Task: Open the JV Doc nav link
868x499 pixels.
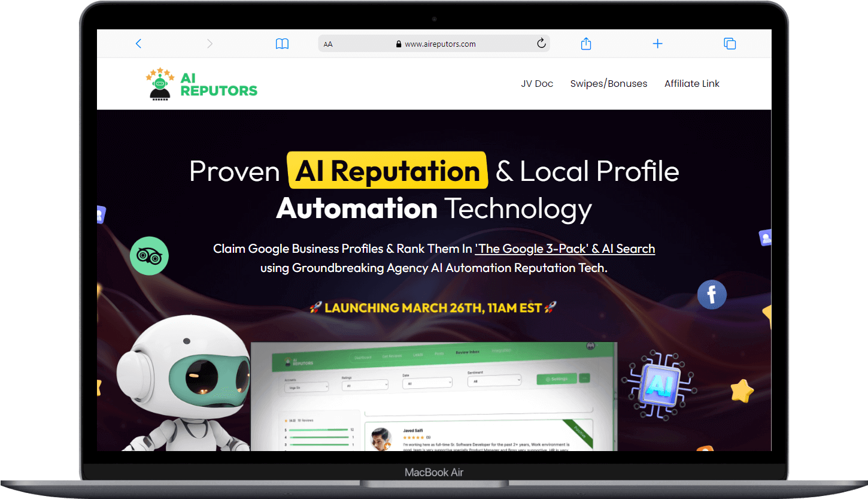Action: (x=537, y=84)
